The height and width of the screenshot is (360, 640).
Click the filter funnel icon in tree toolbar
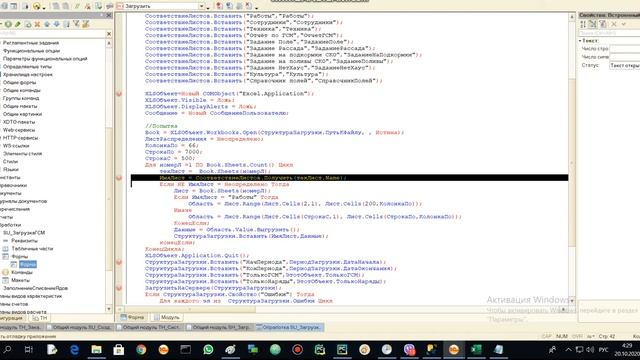[76, 24]
